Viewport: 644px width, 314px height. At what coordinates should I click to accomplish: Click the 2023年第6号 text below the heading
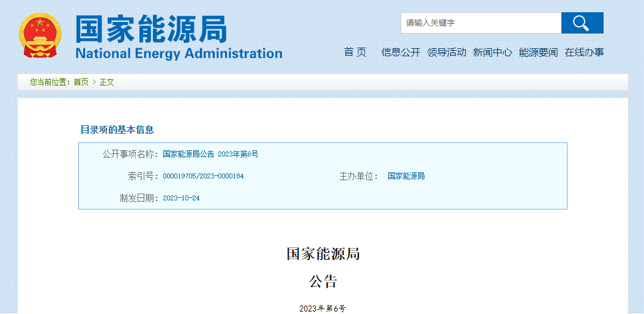coord(322,309)
